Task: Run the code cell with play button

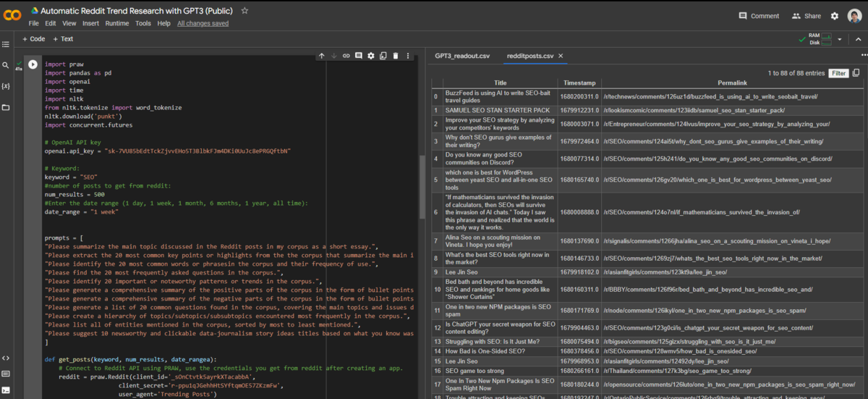Action: point(33,64)
